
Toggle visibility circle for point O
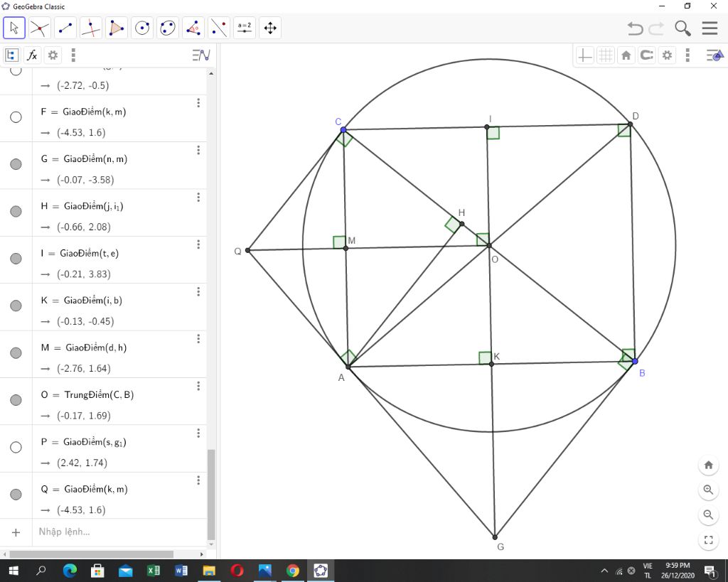click(x=16, y=400)
